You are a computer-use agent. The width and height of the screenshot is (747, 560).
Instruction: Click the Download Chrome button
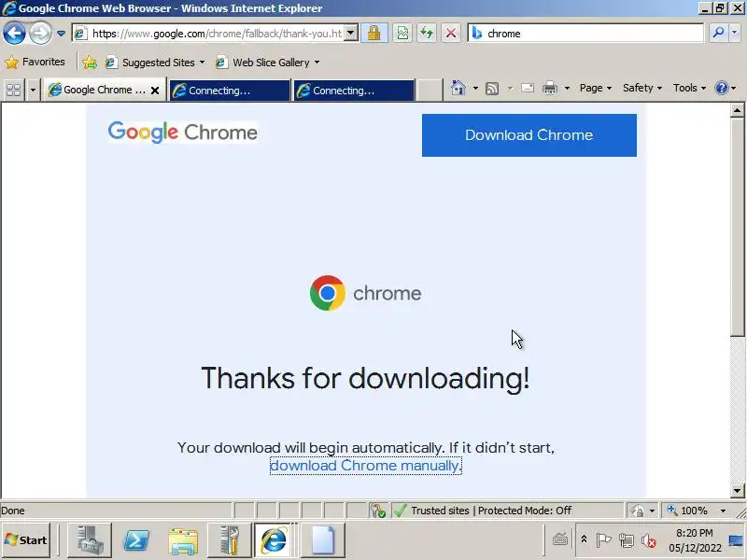[529, 134]
